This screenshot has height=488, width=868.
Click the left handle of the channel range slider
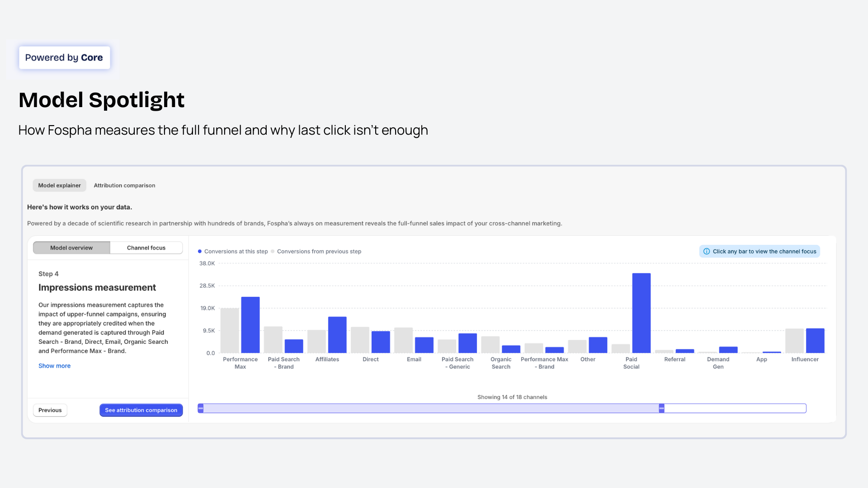[x=200, y=408]
